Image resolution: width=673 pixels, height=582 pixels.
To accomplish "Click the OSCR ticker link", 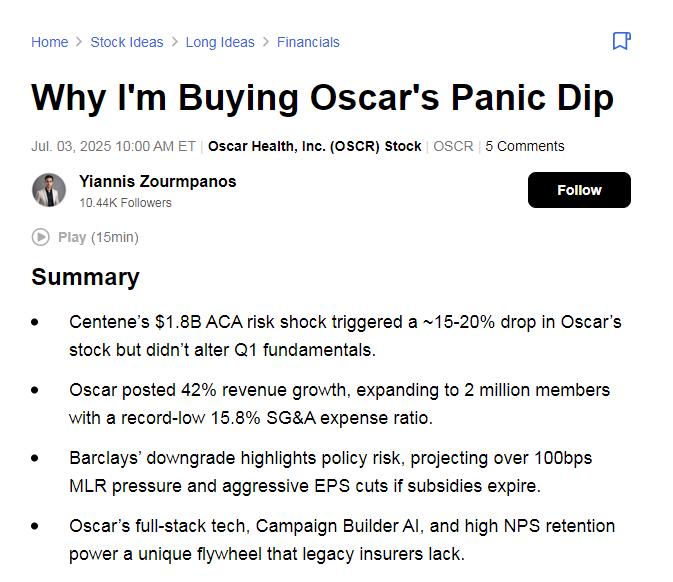I will click(x=453, y=146).
